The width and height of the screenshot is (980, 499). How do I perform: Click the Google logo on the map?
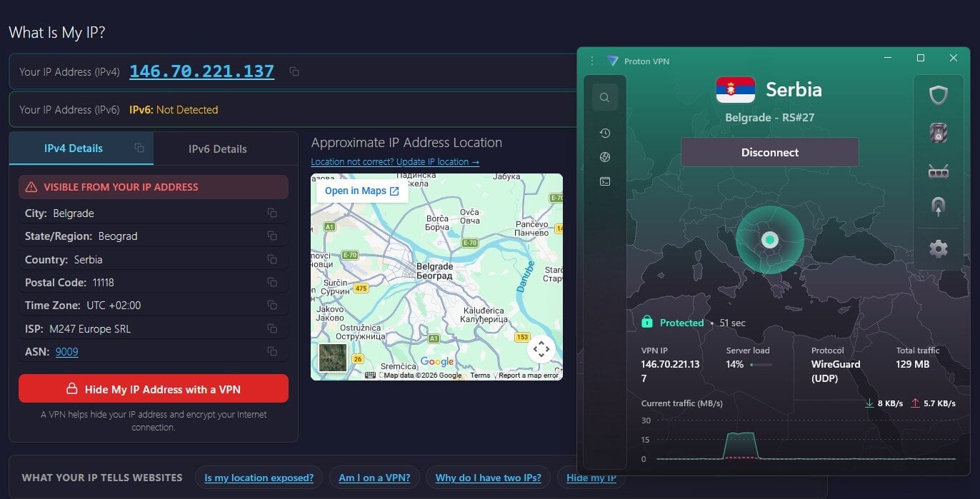click(437, 362)
